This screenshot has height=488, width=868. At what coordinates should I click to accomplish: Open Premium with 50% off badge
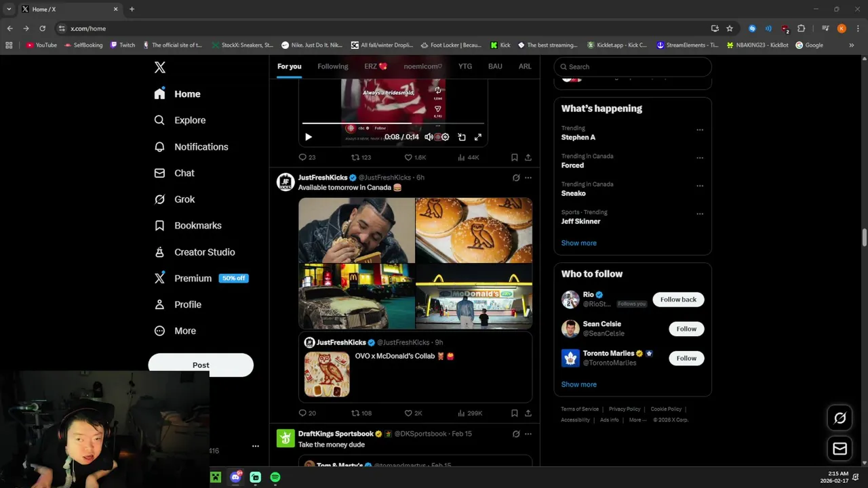point(201,279)
